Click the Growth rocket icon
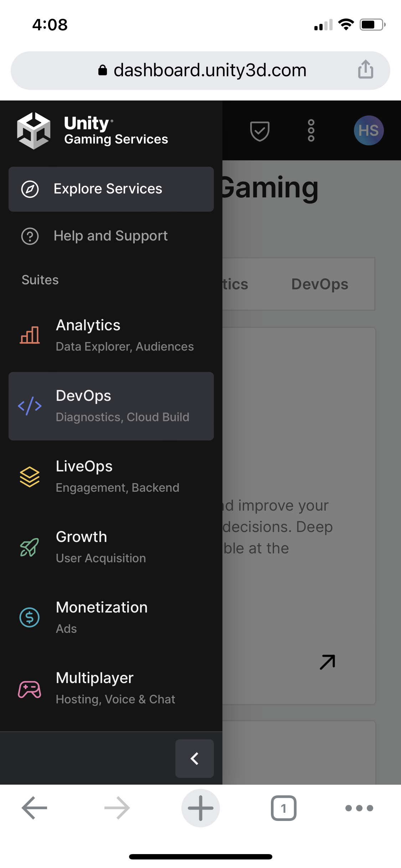The height and width of the screenshot is (868, 401). click(x=30, y=547)
